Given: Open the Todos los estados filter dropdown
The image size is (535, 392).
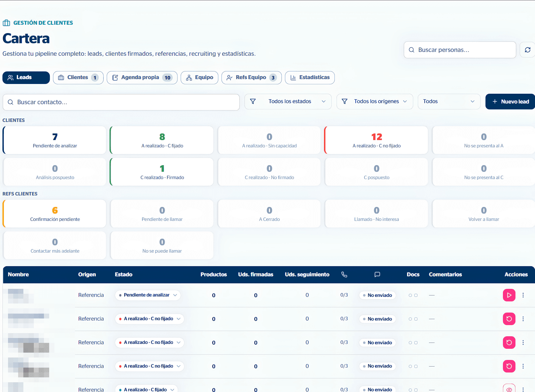Looking at the screenshot, I should click(288, 101).
